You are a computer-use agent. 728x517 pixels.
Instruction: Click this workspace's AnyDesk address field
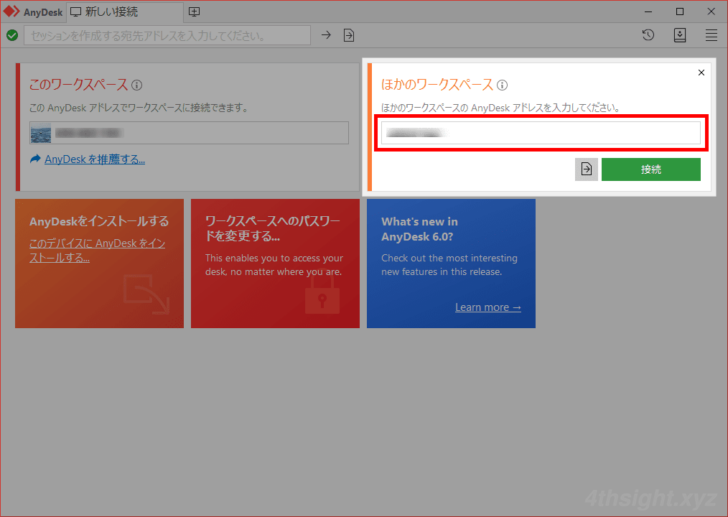(189, 133)
